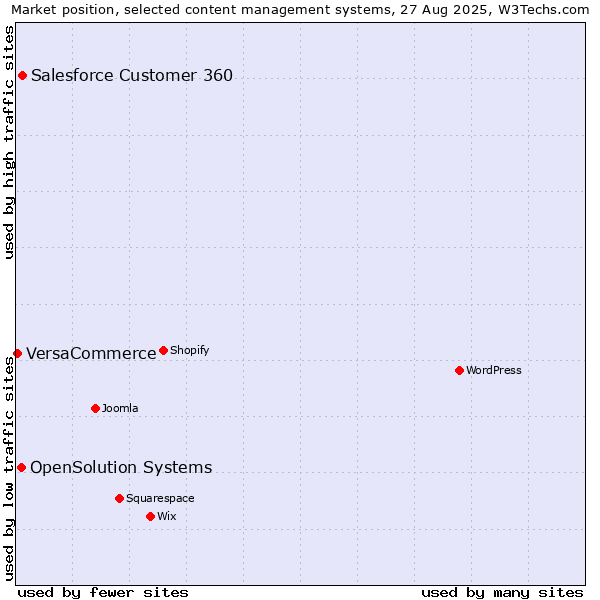
Task: Select the 'Shopify' label text
Action: (189, 351)
